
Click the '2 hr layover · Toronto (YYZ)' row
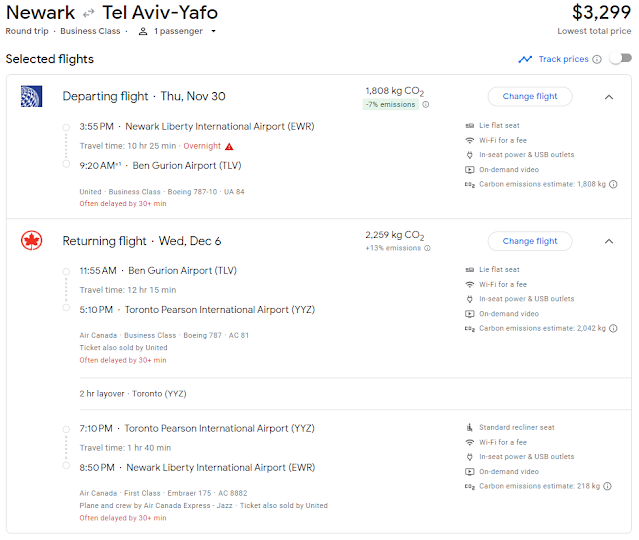tap(133, 394)
